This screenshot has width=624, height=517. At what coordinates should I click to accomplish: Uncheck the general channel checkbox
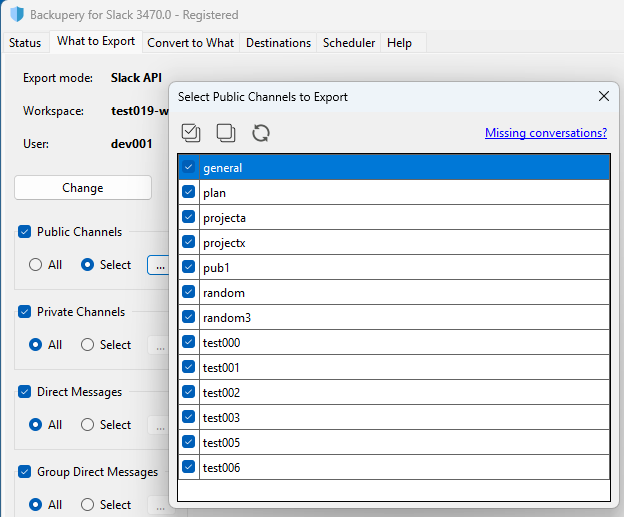point(189,168)
